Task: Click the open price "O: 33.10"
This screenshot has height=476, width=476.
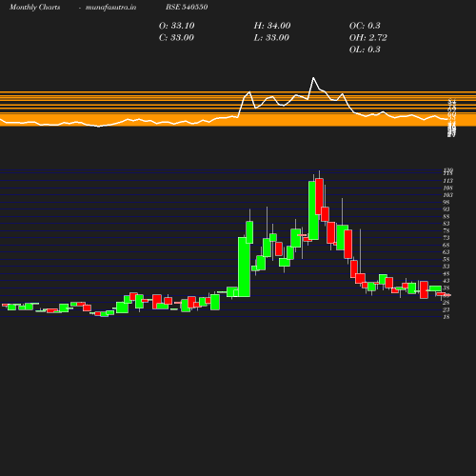Action: [176, 26]
